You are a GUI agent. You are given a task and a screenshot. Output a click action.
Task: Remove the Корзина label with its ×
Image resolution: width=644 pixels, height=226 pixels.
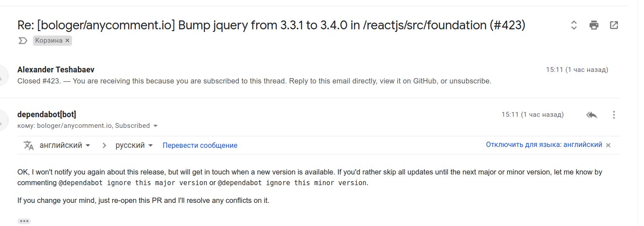coord(67,40)
